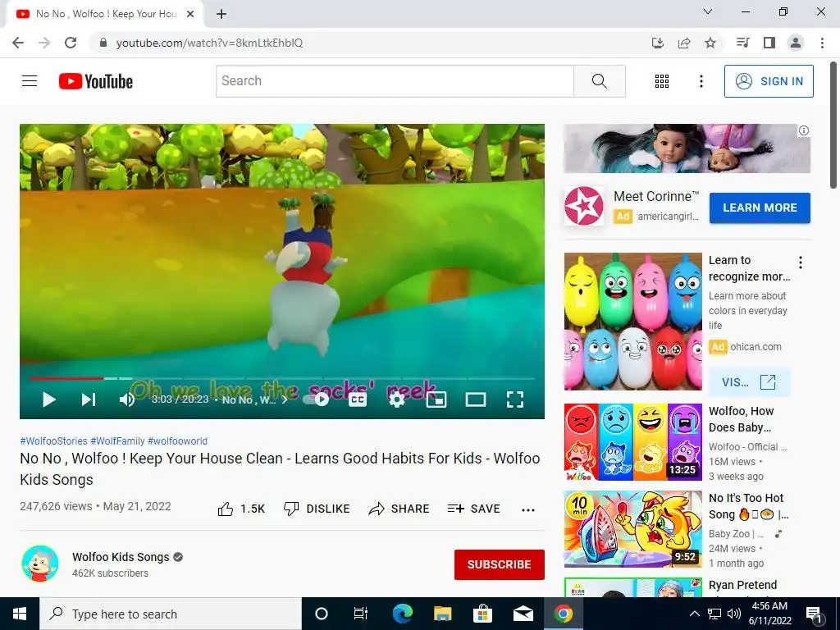This screenshot has height=630, width=840.
Task: Open No It's Too Hot Song thumbnail
Action: (632, 529)
